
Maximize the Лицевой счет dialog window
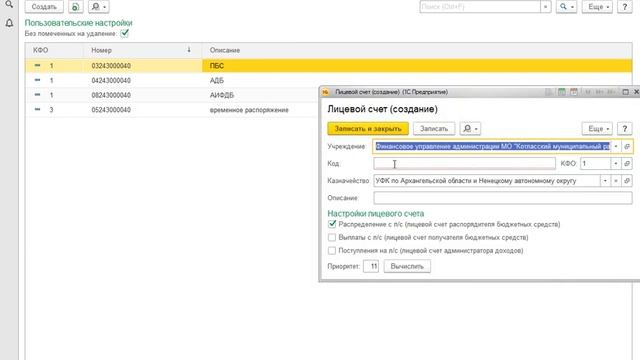625,92
